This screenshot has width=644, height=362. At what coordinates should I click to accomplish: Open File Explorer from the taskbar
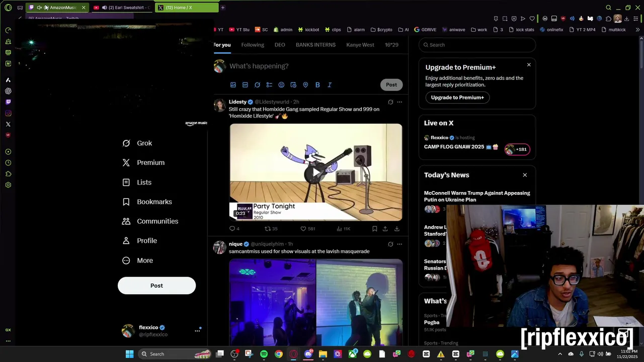tap(323, 354)
